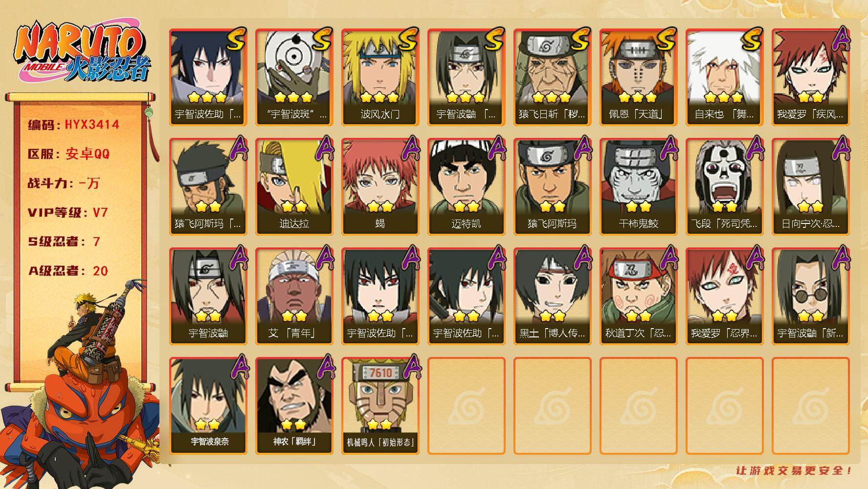Select the 猿飞阿斯玛 card without subtitle
The width and height of the screenshot is (868, 489).
pyautogui.click(x=552, y=187)
